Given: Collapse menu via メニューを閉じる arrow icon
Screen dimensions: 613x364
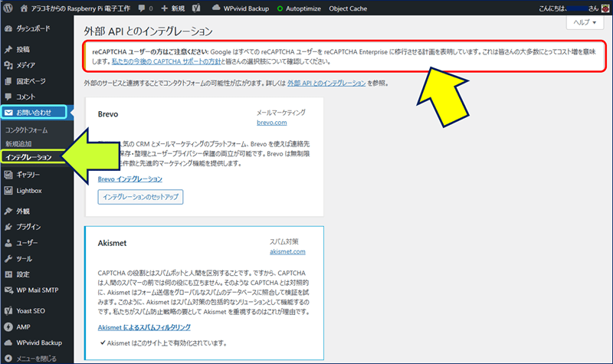Looking at the screenshot, I should click(8, 358).
